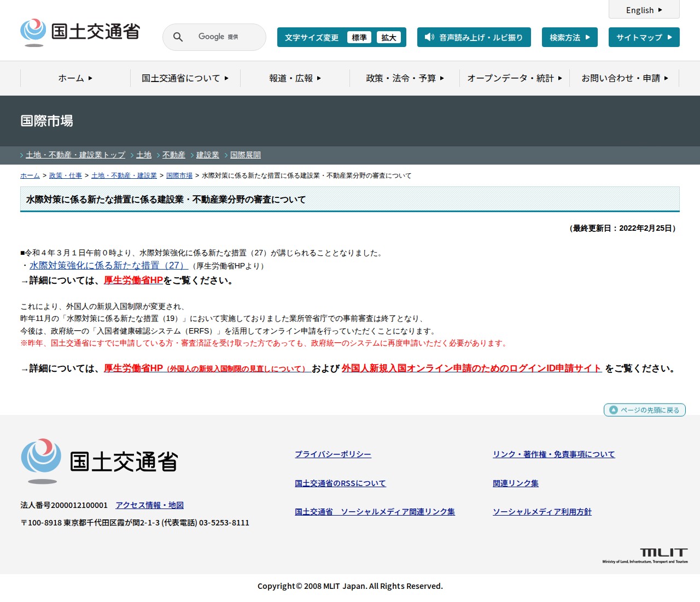Open the ホーム menu
Image resolution: width=700 pixels, height=602 pixels.
click(75, 78)
